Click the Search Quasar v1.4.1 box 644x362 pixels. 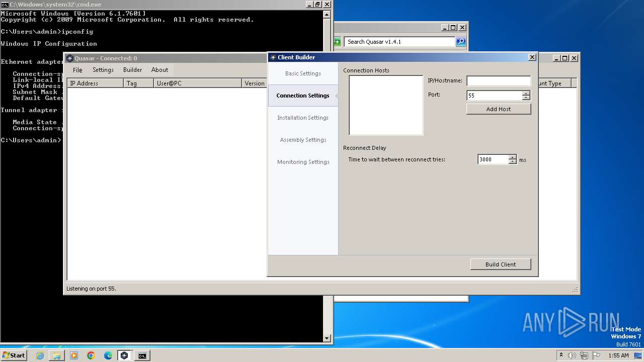400,42
